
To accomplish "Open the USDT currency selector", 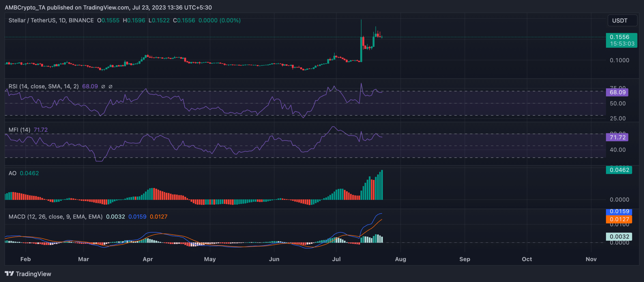I will coord(622,21).
